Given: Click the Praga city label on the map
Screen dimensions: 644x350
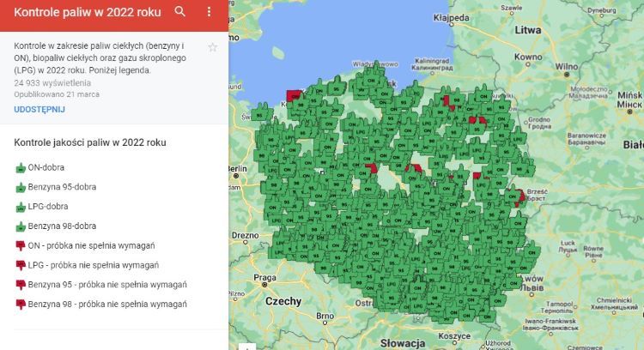Looking at the screenshot, I should coord(265,278).
